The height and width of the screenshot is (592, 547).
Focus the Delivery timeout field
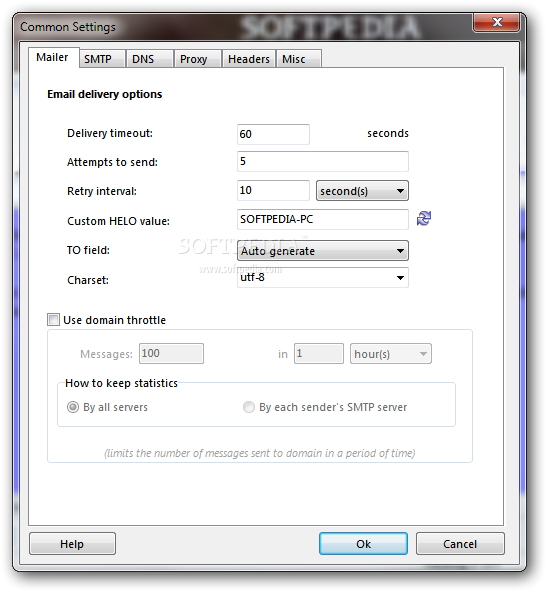click(x=273, y=134)
